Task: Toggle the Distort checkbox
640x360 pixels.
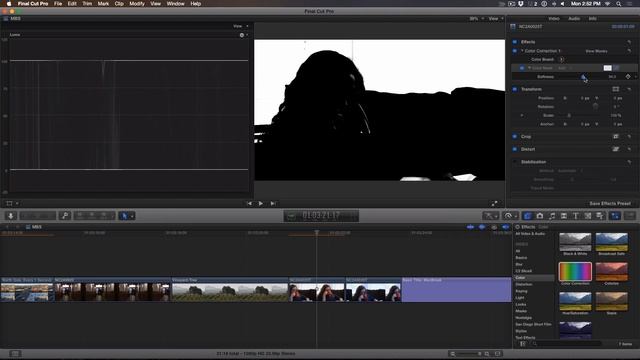Action: coord(515,149)
